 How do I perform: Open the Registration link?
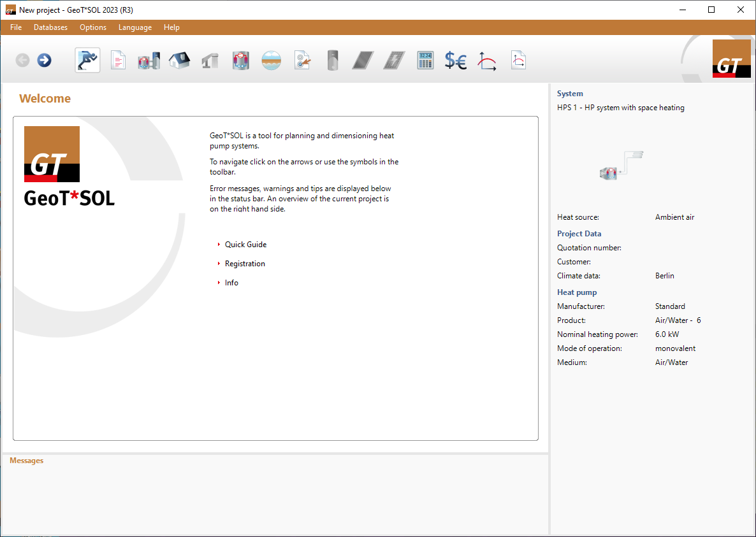click(245, 264)
